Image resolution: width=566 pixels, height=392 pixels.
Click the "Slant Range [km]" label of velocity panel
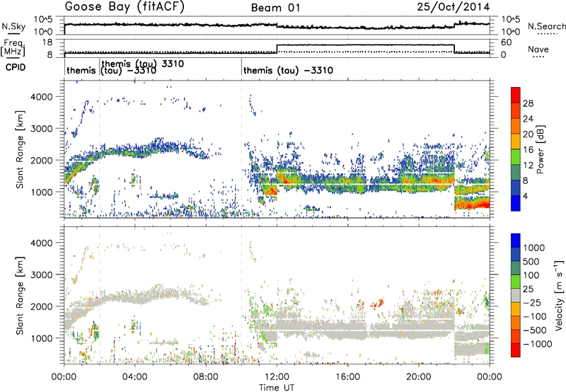(x=20, y=295)
